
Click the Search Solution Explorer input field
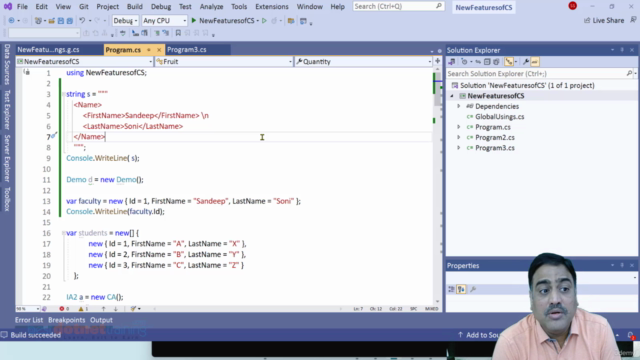(538, 73)
